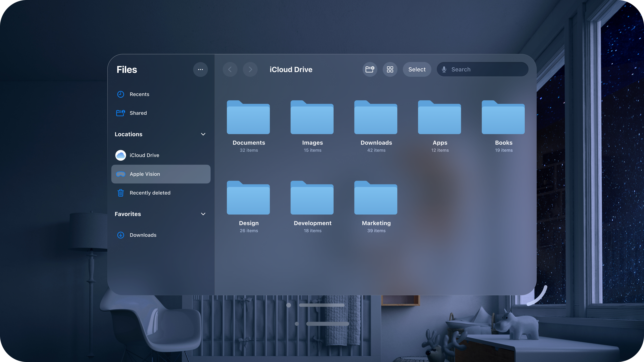Open the Books folder
The height and width of the screenshot is (362, 644).
[503, 117]
